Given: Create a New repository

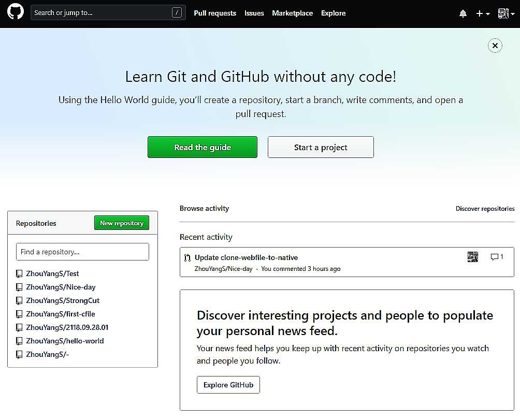Looking at the screenshot, I should point(122,223).
